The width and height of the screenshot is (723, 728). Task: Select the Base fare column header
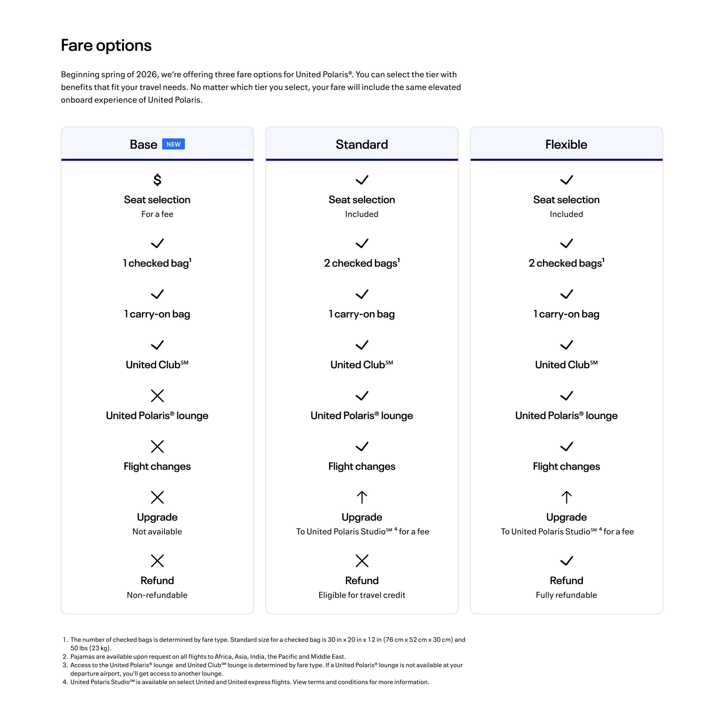144,144
